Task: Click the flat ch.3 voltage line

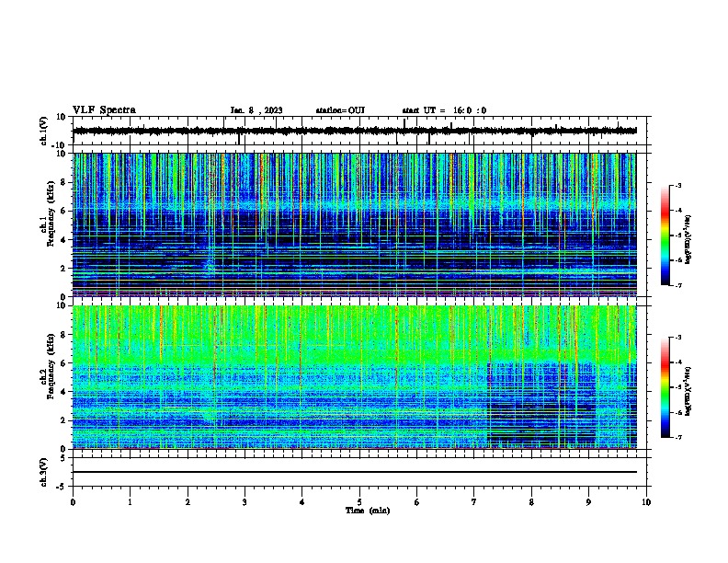Action: pos(355,472)
